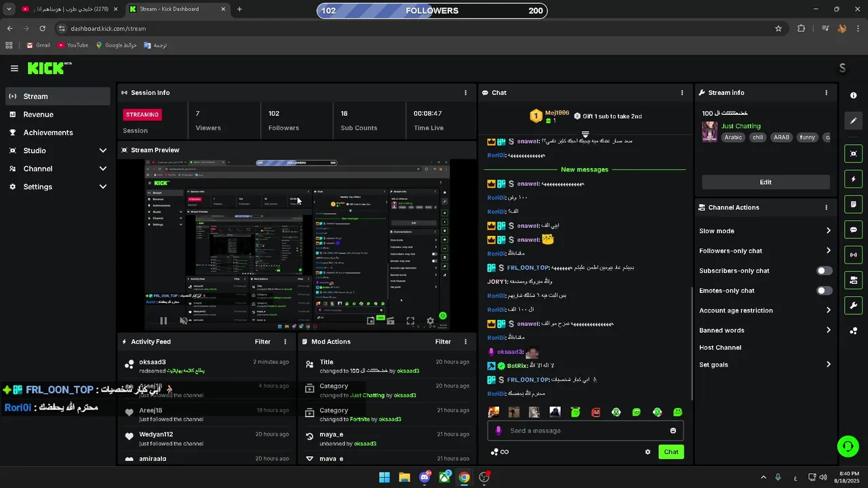Expand the Channel sidebar section
Viewport: 868px width, 488px height.
[x=58, y=169]
